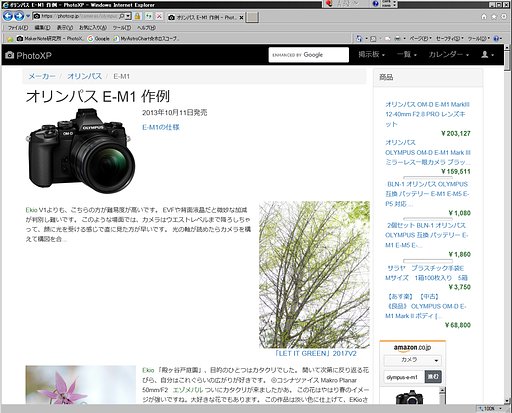
Task: Click the page vertical scrollbar
Action: point(508,224)
